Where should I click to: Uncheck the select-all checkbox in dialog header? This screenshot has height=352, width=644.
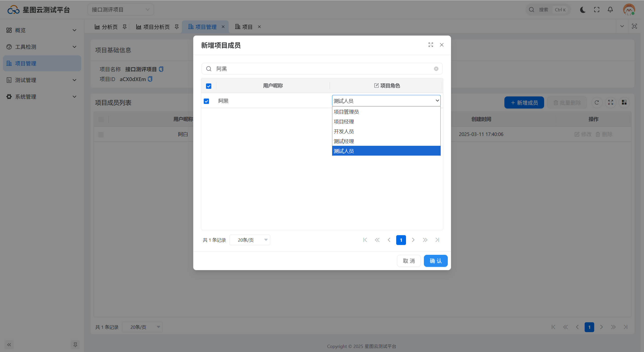click(209, 86)
